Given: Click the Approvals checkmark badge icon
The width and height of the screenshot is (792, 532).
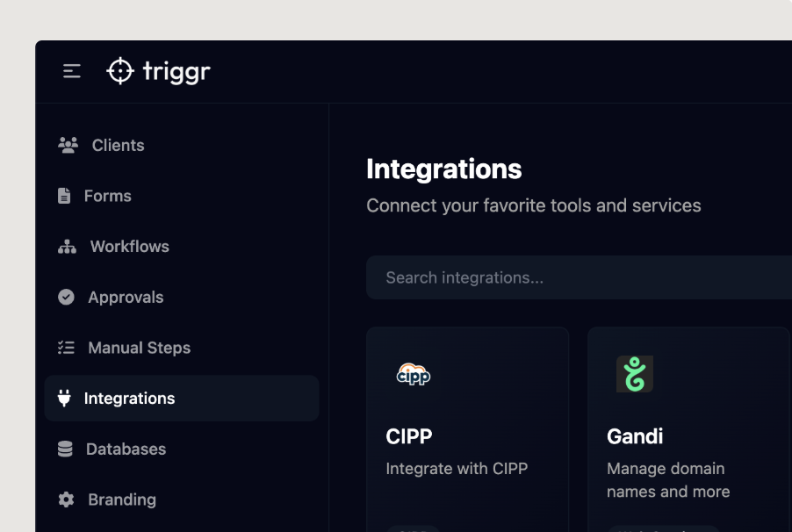Looking at the screenshot, I should pos(66,298).
